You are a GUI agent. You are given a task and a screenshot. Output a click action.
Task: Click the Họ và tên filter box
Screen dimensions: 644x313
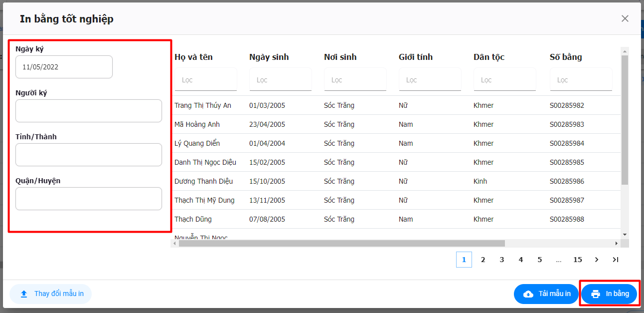pyautogui.click(x=205, y=80)
